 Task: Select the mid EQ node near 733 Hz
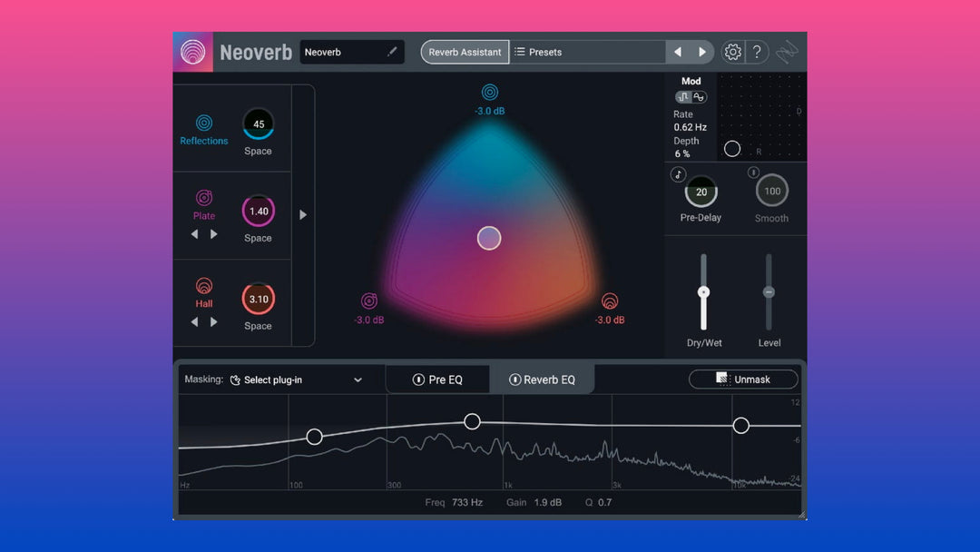(472, 421)
